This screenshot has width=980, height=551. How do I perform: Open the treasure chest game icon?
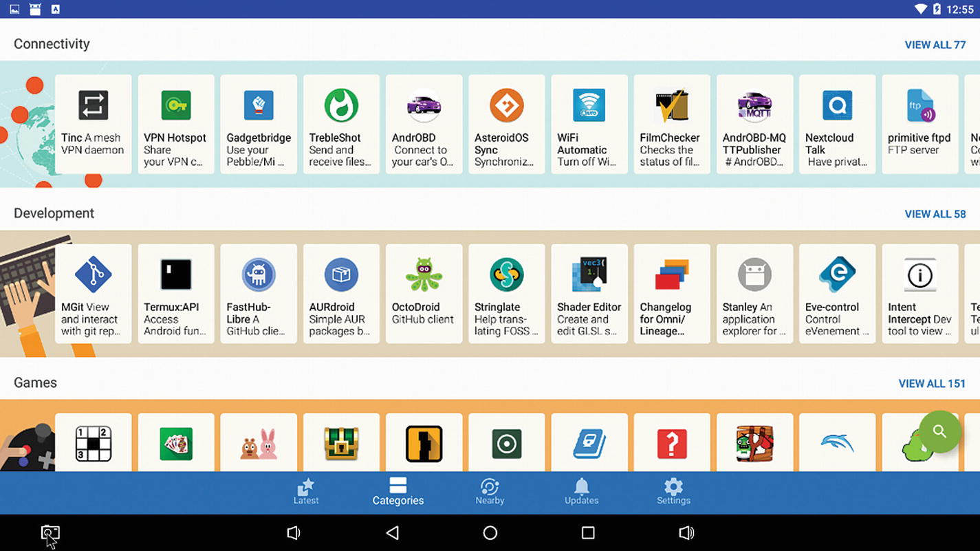point(341,444)
